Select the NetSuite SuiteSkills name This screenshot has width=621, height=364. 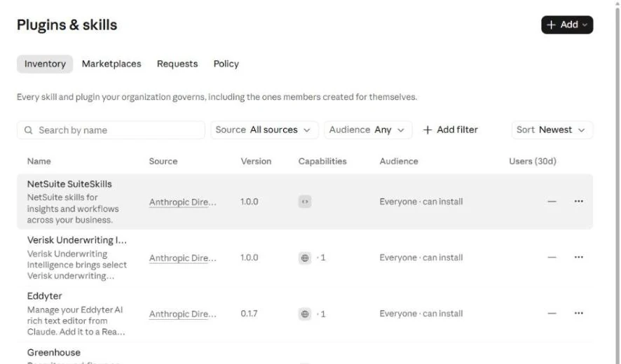(x=69, y=184)
